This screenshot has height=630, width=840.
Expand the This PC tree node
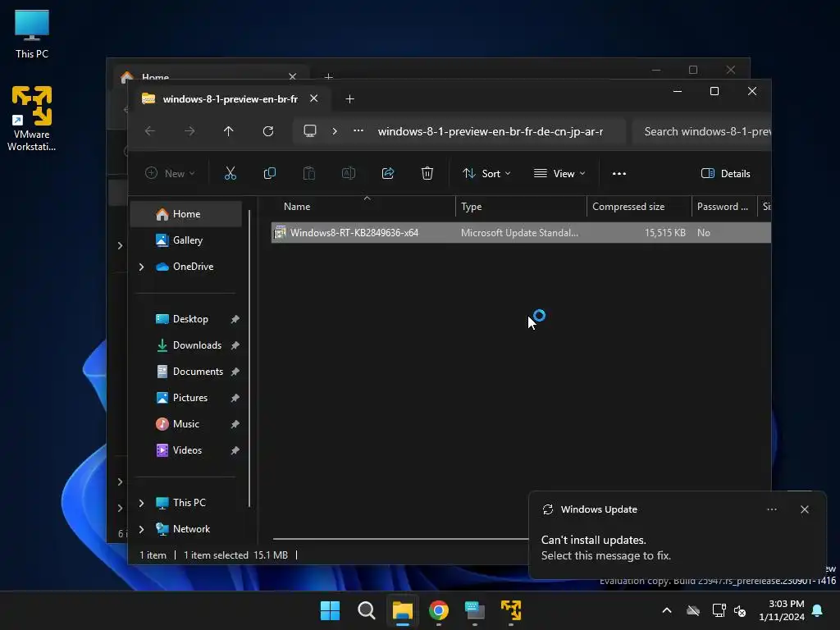pos(141,503)
